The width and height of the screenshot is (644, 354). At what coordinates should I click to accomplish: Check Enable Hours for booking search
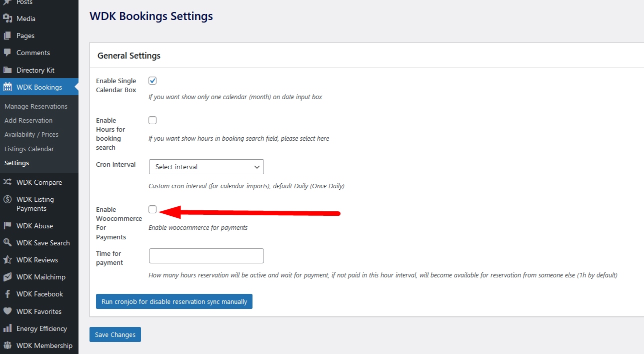coord(152,120)
